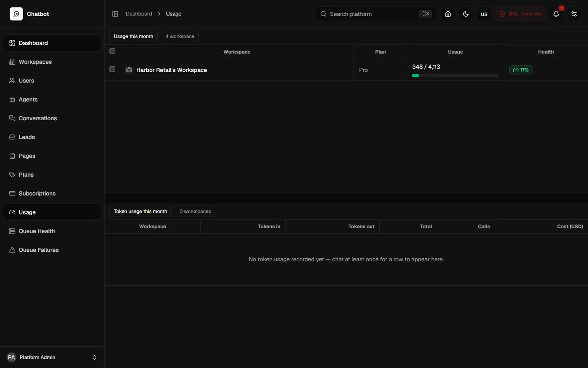Click the Queue Failures warning icon
This screenshot has width=588, height=368.
[12, 250]
